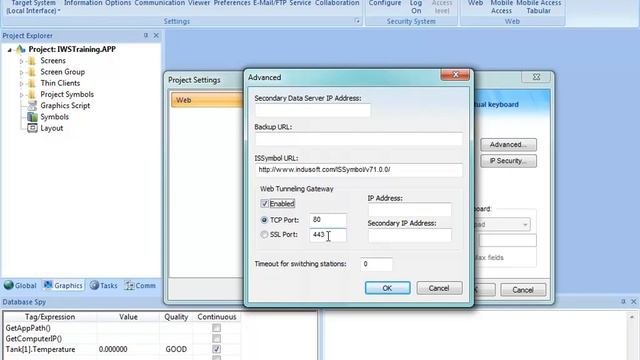Toggle Continuous for GetComputerIP()

pyautogui.click(x=216, y=338)
